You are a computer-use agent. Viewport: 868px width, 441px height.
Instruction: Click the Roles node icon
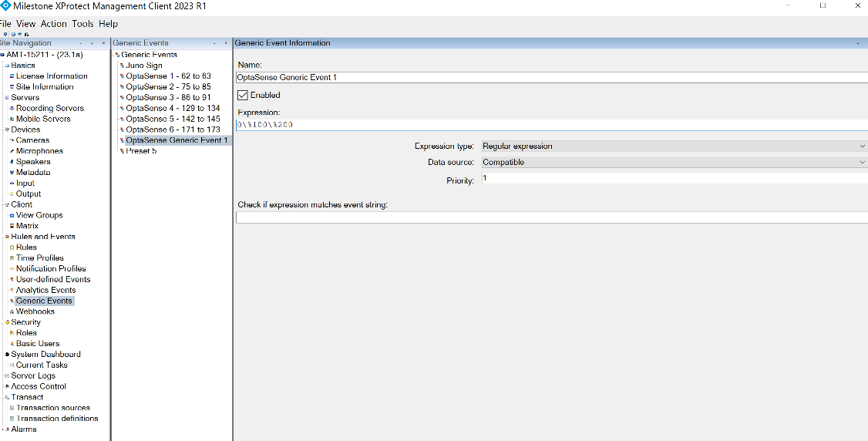point(12,333)
